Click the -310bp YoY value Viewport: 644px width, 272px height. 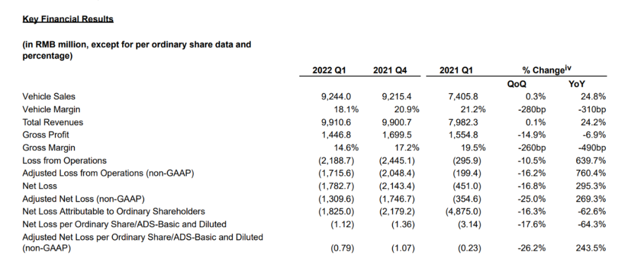591,109
